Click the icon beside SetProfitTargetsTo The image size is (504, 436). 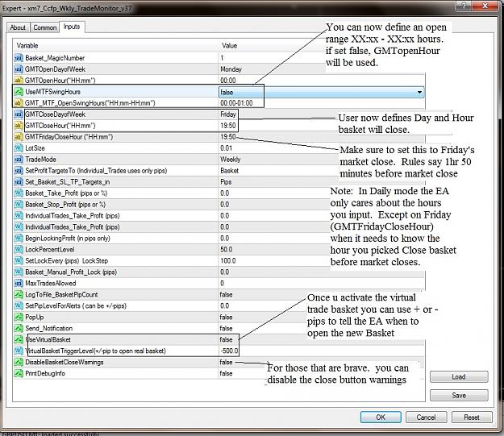tap(19, 171)
